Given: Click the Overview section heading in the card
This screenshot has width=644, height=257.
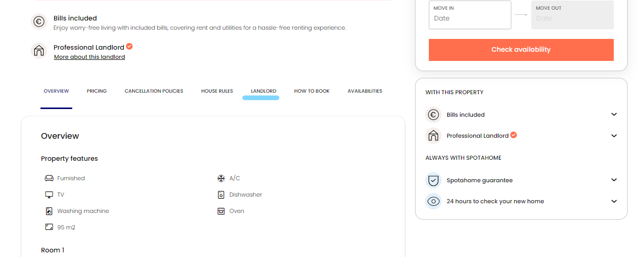Looking at the screenshot, I should 60,136.
